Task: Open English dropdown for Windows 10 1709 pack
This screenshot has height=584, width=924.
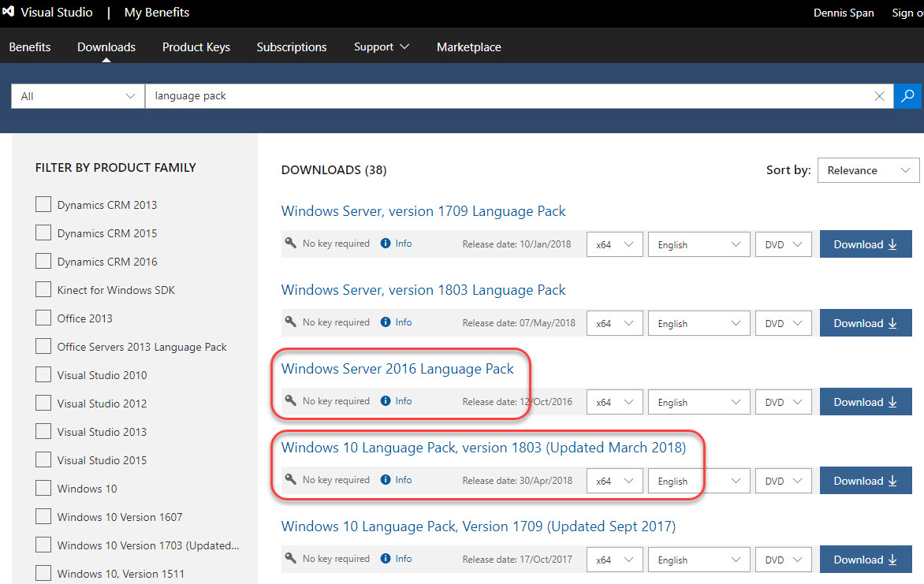Action: click(x=699, y=560)
